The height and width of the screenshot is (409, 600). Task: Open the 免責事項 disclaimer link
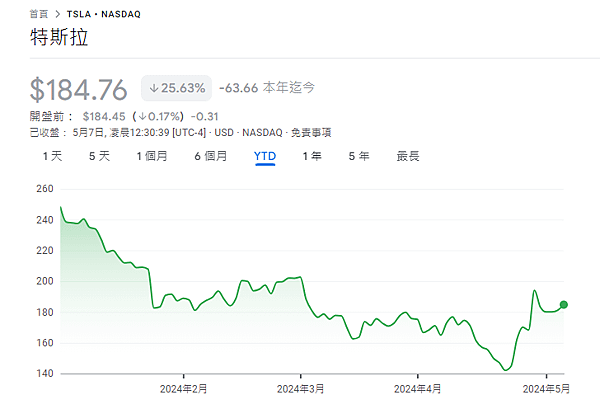[x=311, y=133]
